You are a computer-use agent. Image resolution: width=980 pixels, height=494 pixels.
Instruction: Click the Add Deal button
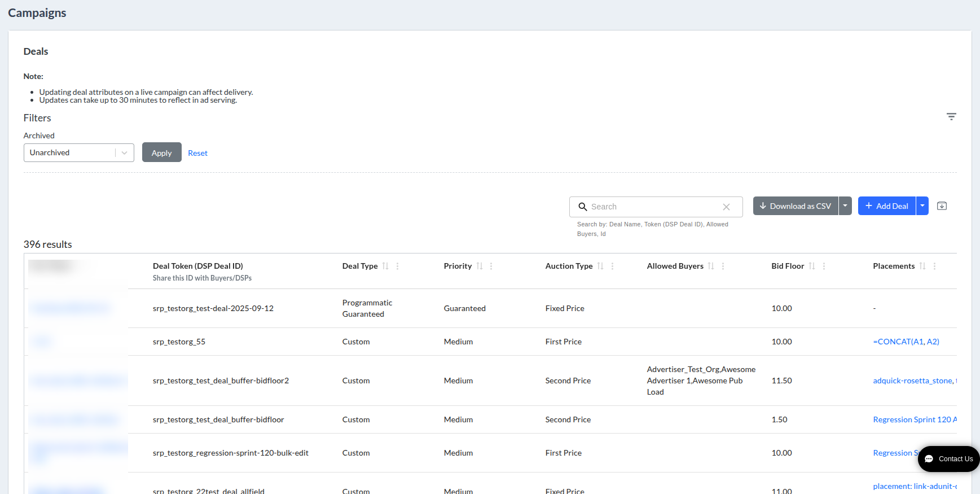click(x=887, y=206)
